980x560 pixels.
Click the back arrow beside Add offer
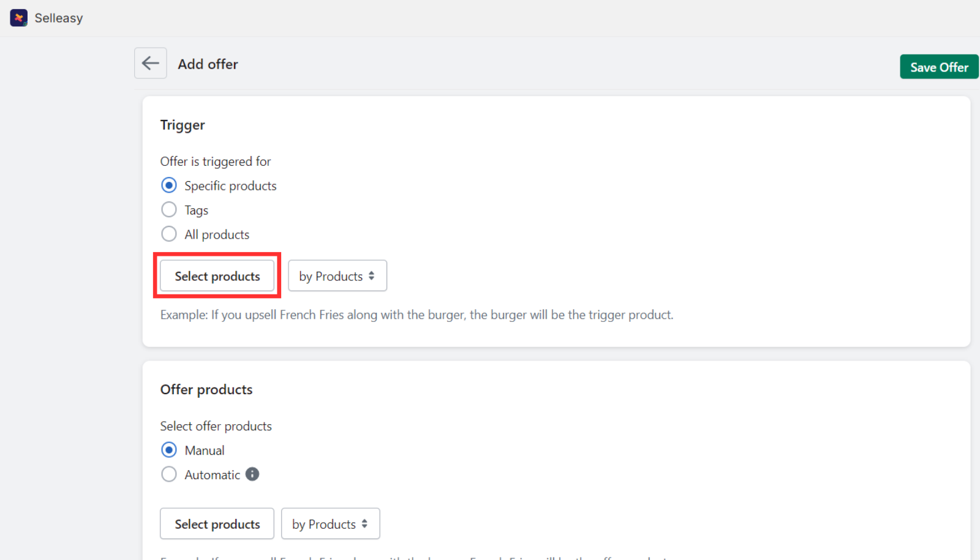pyautogui.click(x=150, y=63)
